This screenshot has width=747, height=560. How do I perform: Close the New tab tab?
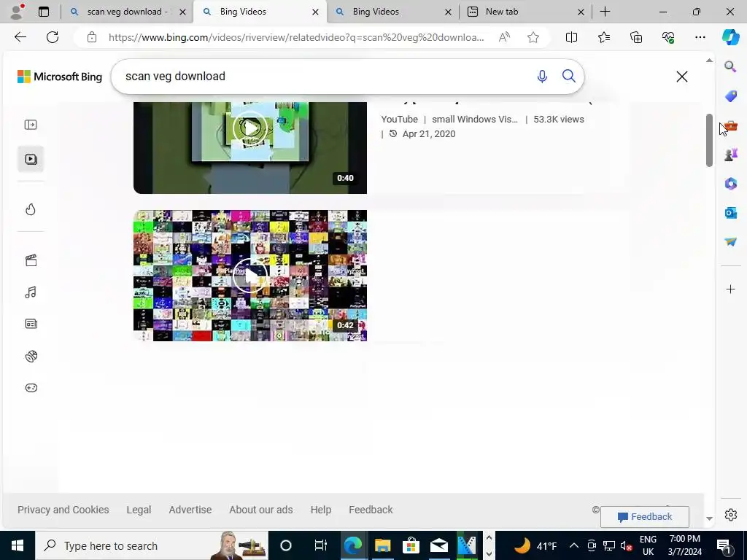tap(581, 12)
